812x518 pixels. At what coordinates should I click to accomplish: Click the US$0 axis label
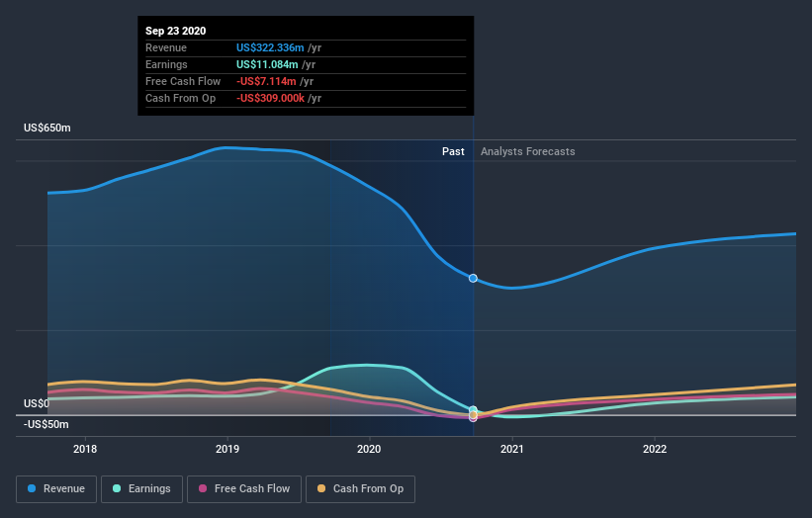coord(37,403)
